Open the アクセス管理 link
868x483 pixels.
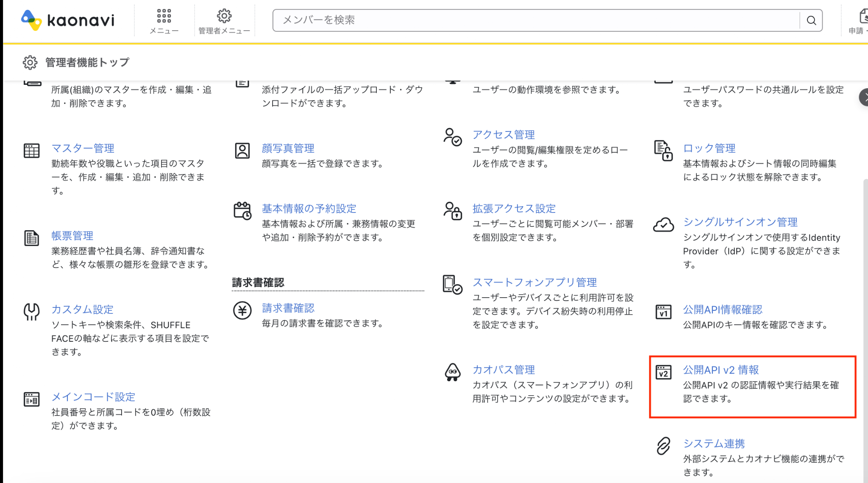(x=504, y=135)
